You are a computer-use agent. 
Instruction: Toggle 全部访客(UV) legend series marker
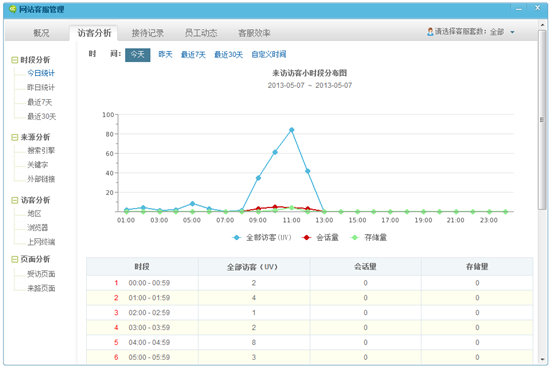coord(237,238)
